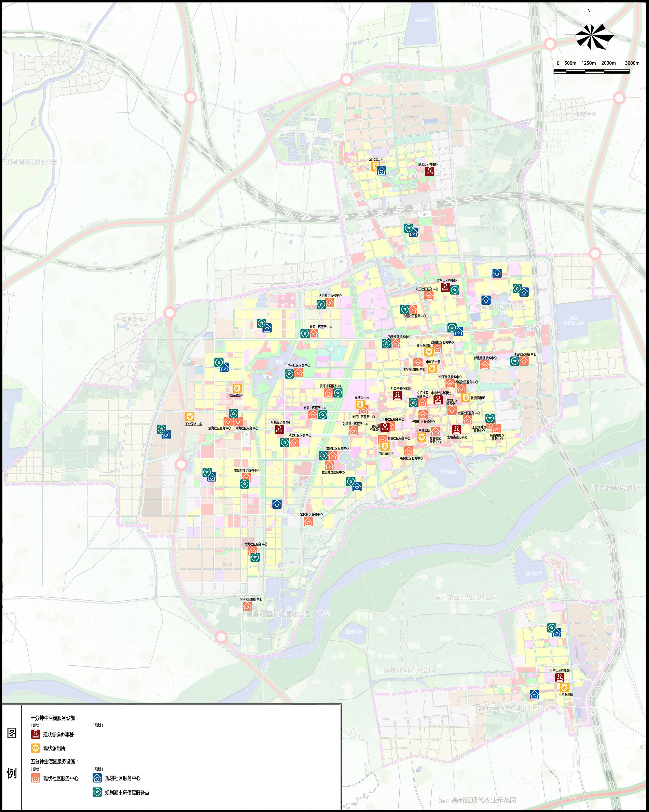
Task: Click the 十分钟生活圈服务设施 legend heading
Action: pyautogui.click(x=55, y=718)
